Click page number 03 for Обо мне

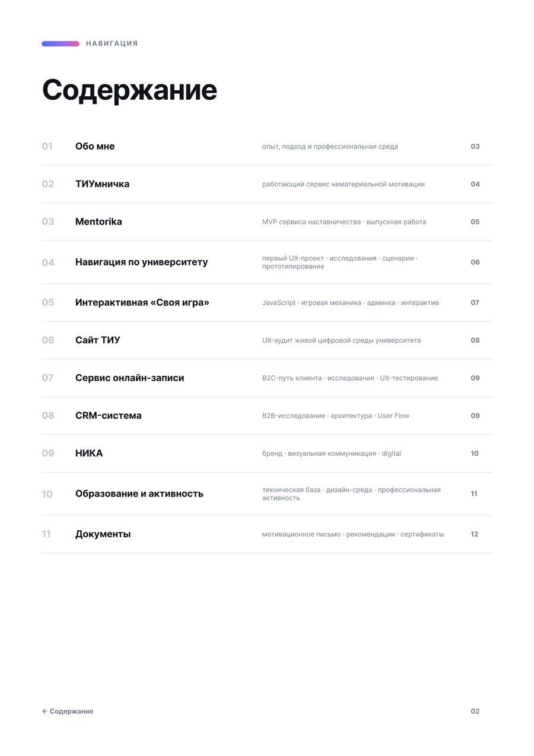coord(475,146)
